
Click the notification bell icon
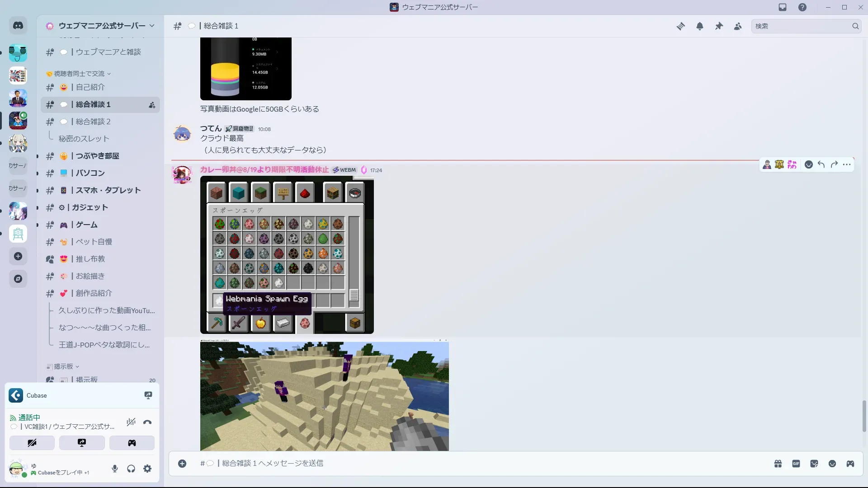700,26
